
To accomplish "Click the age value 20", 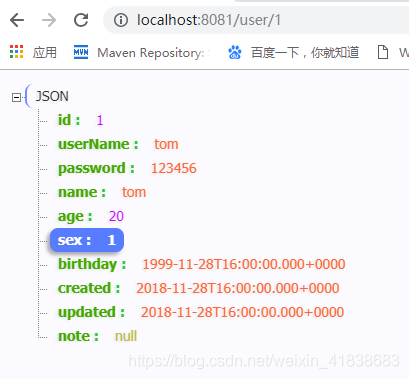I will pos(116,216).
